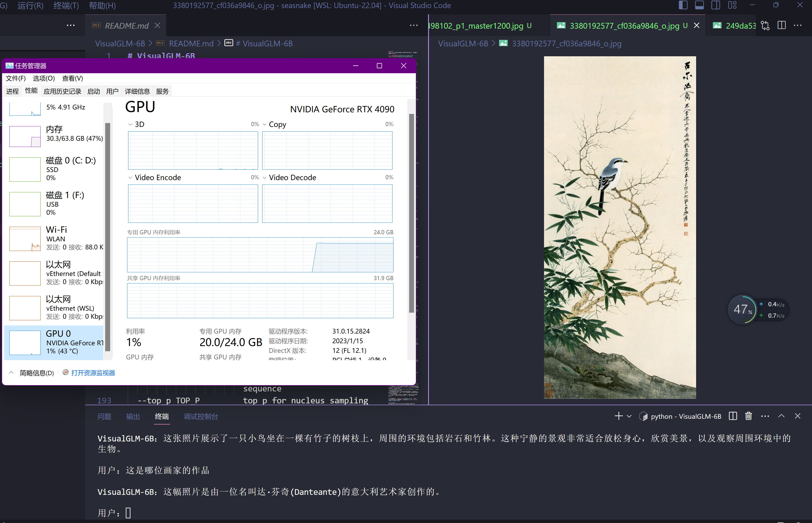Viewport: 812px width, 523px height.
Task: Open 打开资源监视器 in Task Manager
Action: click(93, 373)
